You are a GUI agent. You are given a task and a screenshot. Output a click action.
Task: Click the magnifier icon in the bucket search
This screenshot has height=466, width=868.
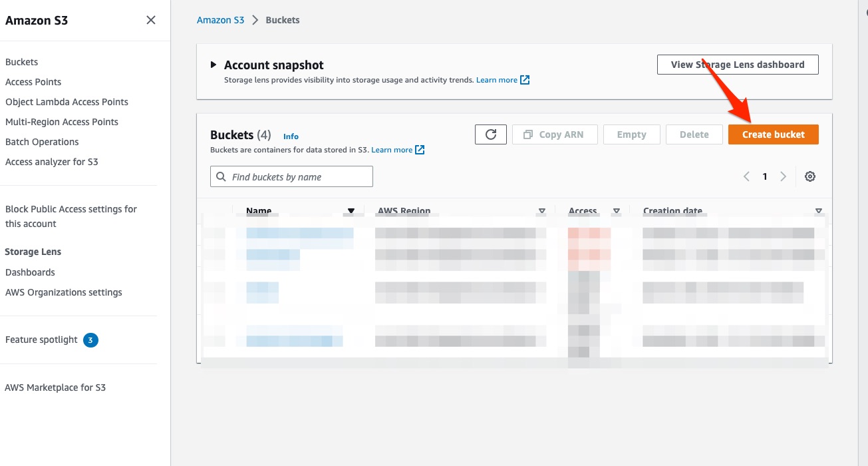(x=221, y=176)
